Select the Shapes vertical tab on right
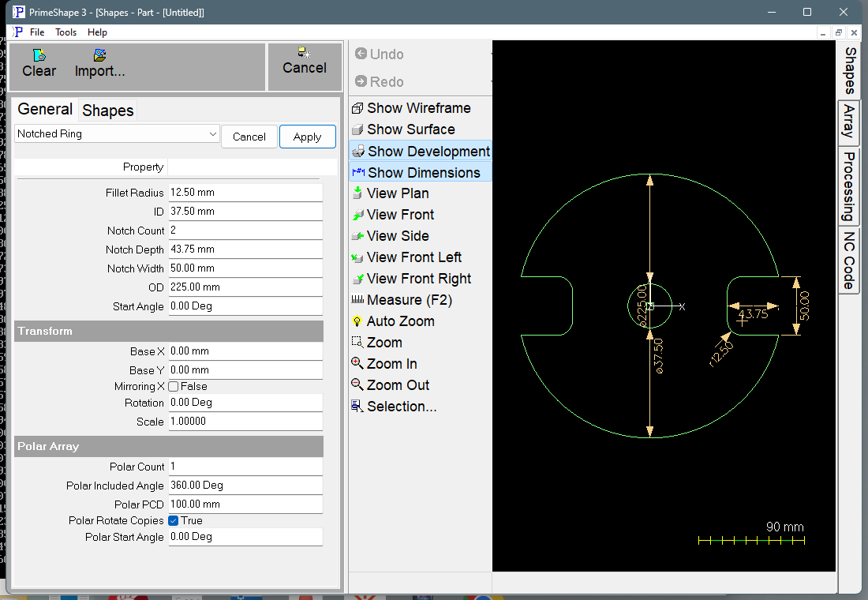 coord(848,71)
